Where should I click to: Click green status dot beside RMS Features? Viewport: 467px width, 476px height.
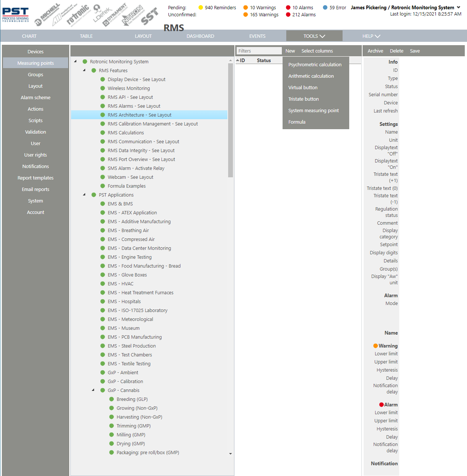click(x=94, y=70)
